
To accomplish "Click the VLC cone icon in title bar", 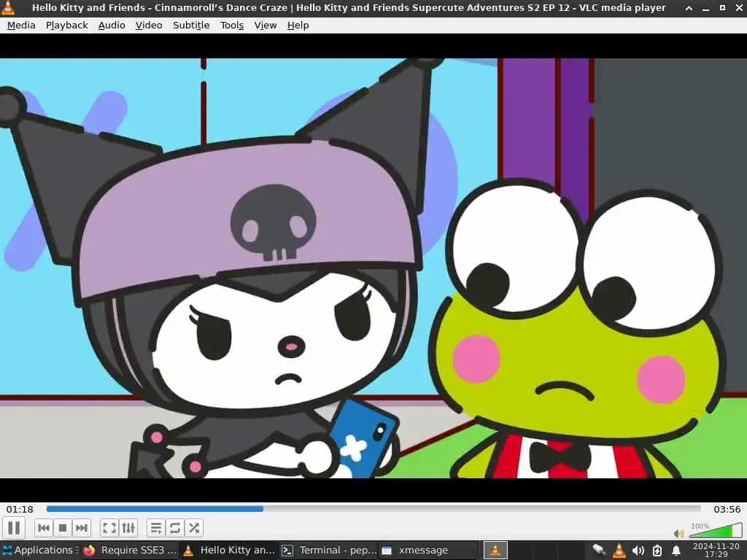I will (x=9, y=7).
